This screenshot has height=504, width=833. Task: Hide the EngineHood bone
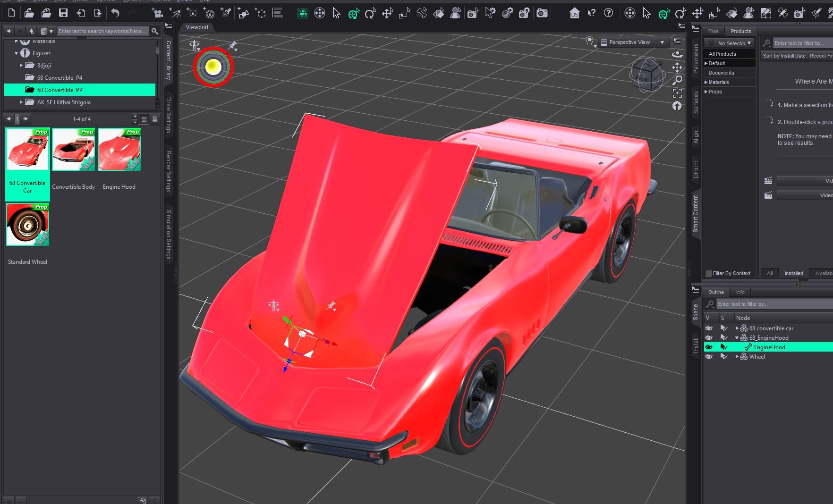coord(709,347)
